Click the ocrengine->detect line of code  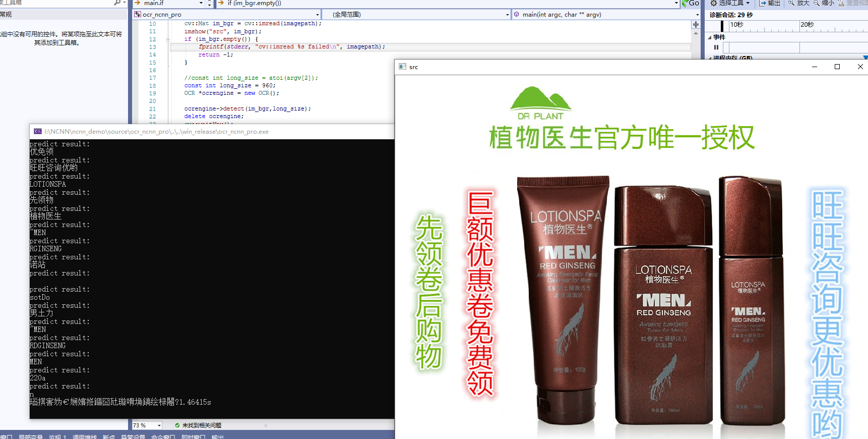247,109
